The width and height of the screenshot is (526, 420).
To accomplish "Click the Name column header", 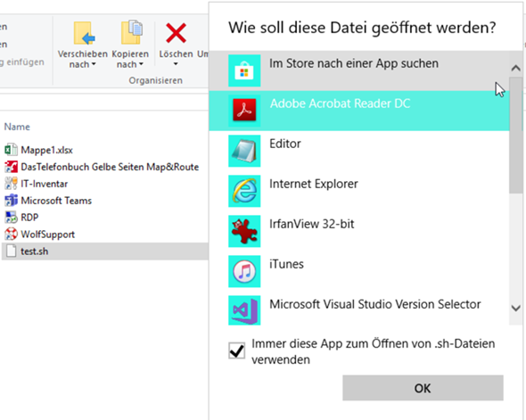I will [17, 127].
